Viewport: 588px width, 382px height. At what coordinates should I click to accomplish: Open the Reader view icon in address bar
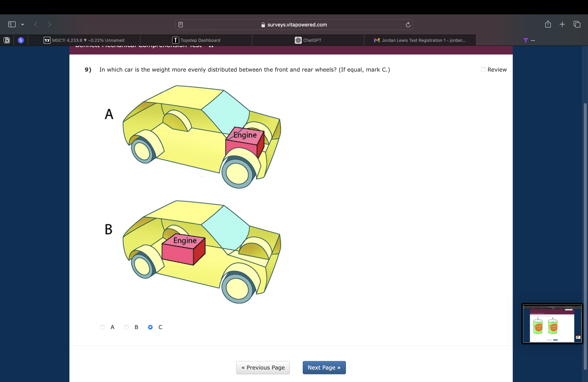[181, 25]
